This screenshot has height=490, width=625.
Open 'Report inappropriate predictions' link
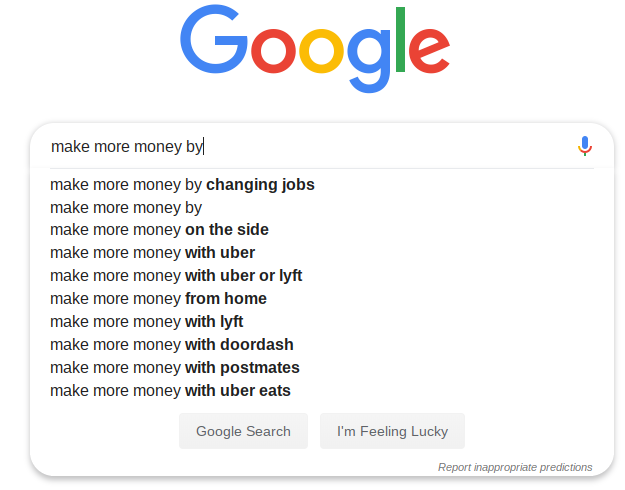pyautogui.click(x=515, y=467)
